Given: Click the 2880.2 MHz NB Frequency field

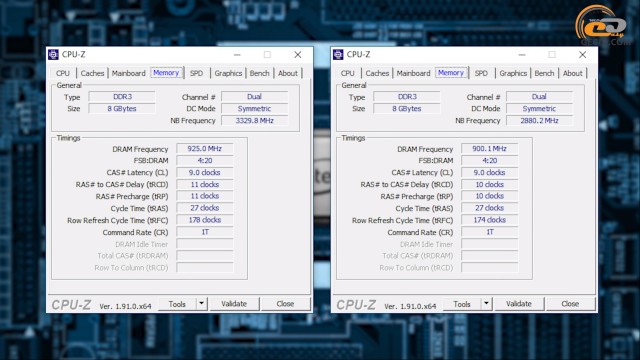Looking at the screenshot, I should [x=540, y=120].
